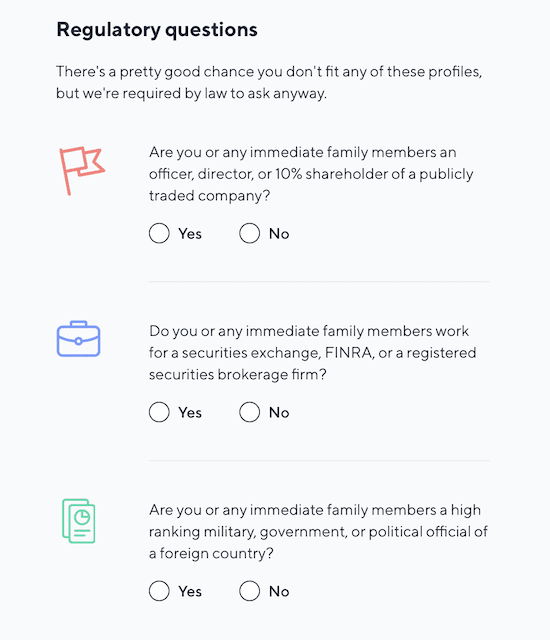550x640 pixels.
Task: Choose No radio circle for securities exchange question
Action: [249, 412]
